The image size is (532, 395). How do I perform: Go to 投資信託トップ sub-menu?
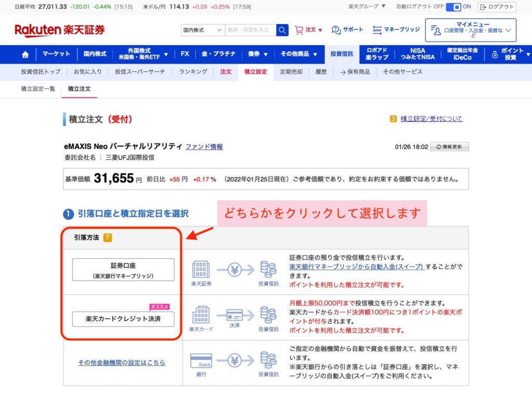41,72
